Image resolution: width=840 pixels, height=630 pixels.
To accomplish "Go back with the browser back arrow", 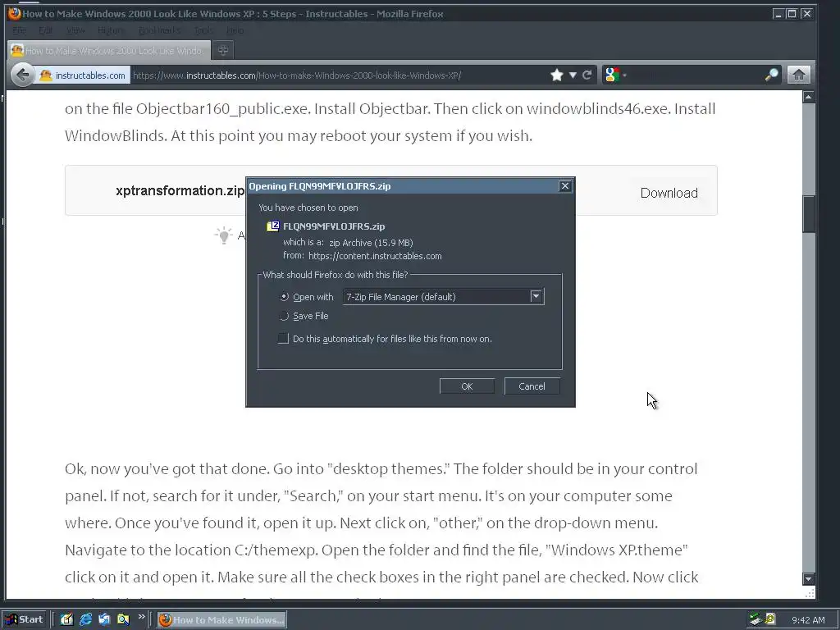I will click(22, 75).
